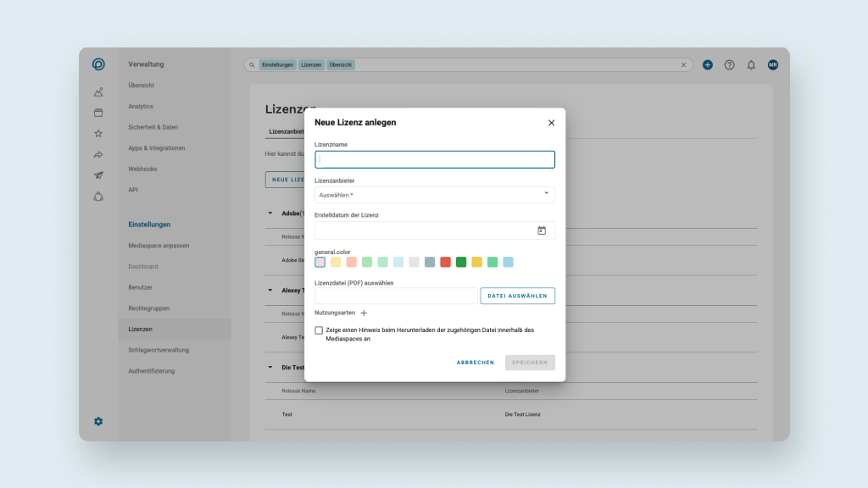868x488 pixels.
Task: Select the slate gray color swatch
Action: click(430, 263)
